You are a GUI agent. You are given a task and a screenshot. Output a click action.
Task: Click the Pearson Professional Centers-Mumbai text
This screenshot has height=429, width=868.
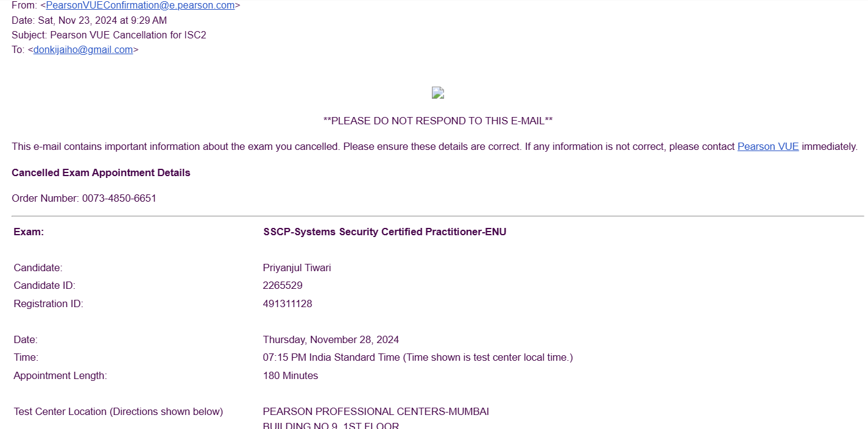[x=376, y=412]
